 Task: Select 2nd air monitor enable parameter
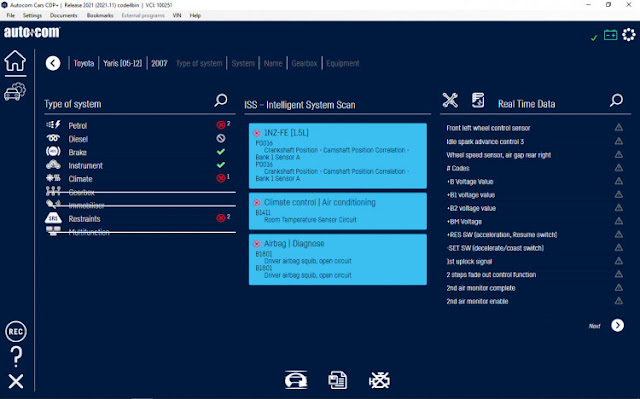click(x=477, y=301)
